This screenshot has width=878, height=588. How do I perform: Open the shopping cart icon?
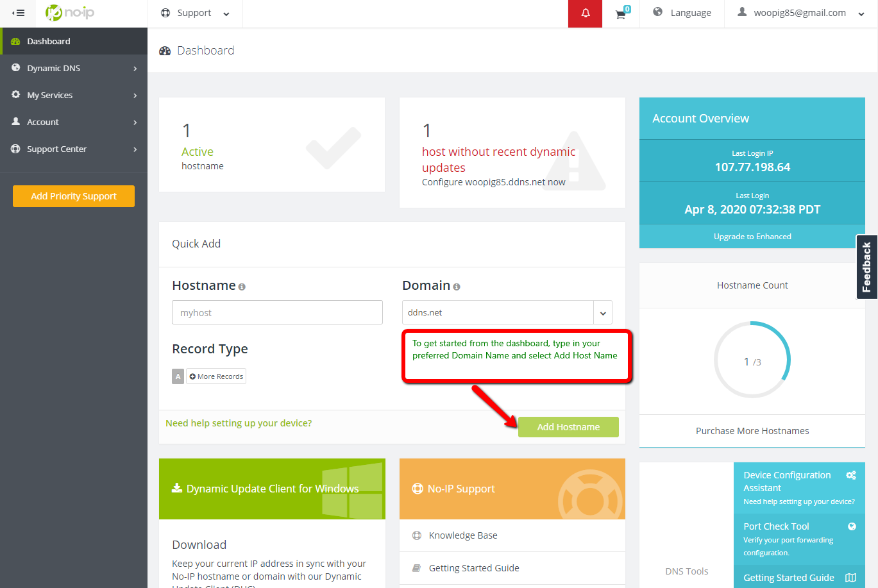(x=621, y=13)
